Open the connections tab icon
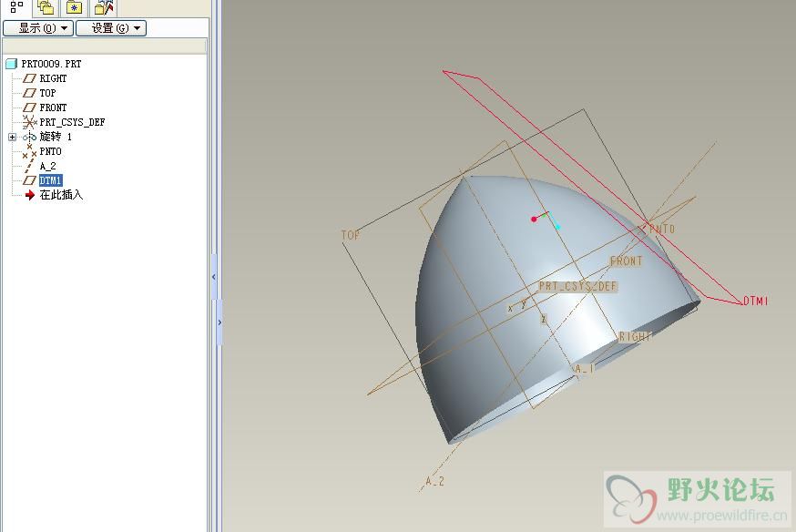Screen dimensions: 796x532 pyautogui.click(x=104, y=6)
